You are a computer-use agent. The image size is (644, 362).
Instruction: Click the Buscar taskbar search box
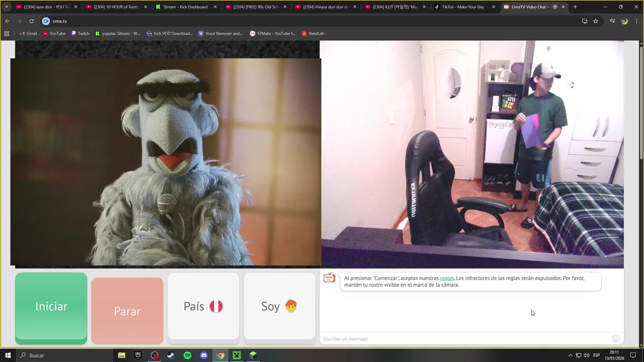(64, 355)
